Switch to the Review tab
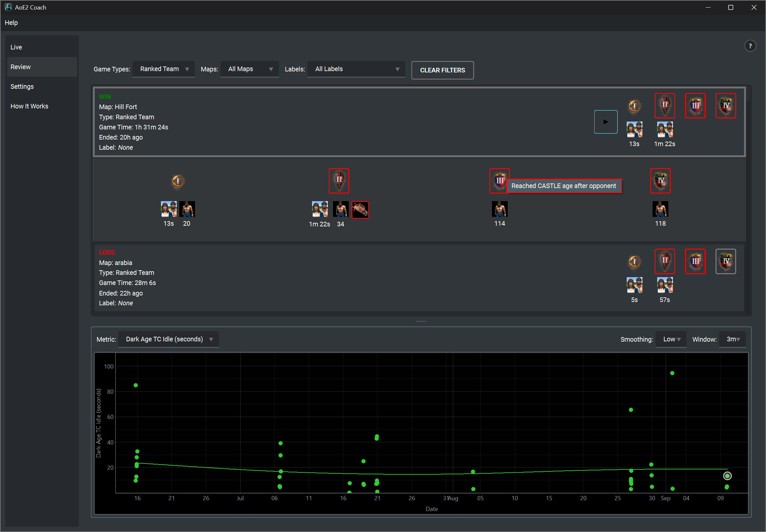 click(x=42, y=67)
